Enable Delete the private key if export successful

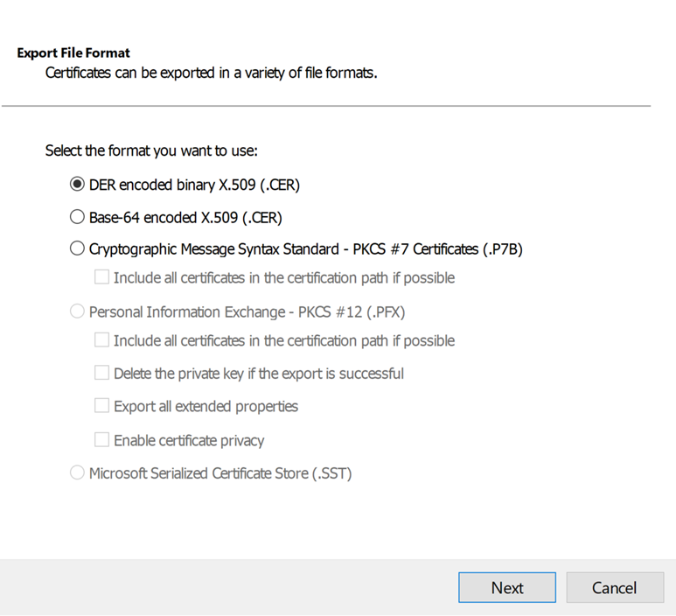coord(102,374)
